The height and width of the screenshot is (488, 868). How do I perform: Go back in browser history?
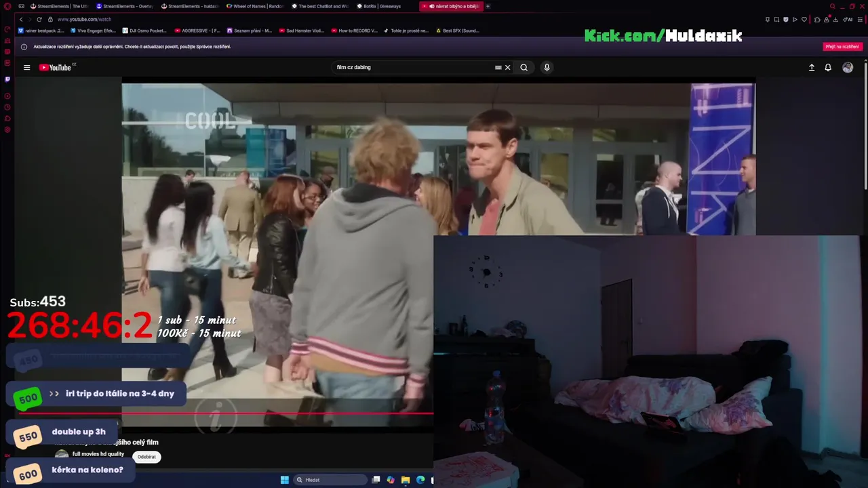click(21, 19)
